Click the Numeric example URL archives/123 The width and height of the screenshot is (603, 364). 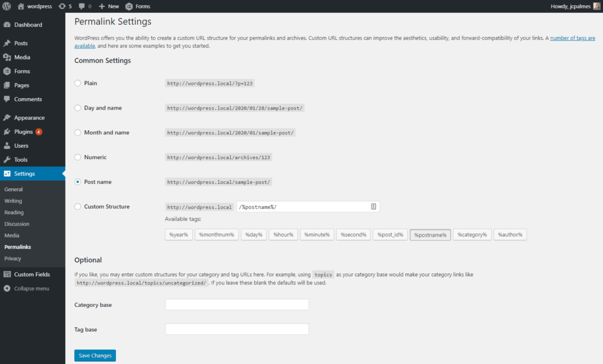218,157
